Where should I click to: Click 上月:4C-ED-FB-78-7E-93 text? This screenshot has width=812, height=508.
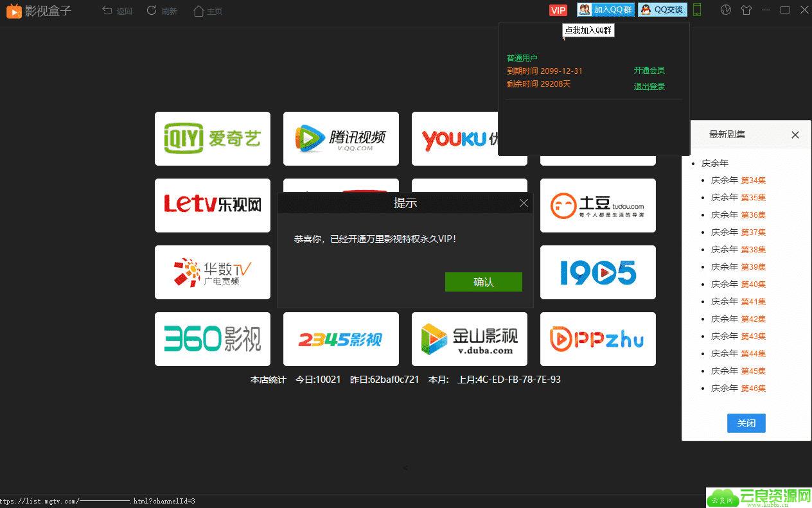(x=509, y=380)
